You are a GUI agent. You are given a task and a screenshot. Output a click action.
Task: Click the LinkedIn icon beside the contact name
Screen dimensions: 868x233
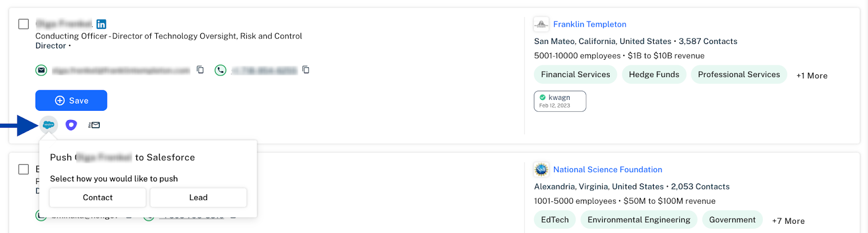pyautogui.click(x=101, y=24)
